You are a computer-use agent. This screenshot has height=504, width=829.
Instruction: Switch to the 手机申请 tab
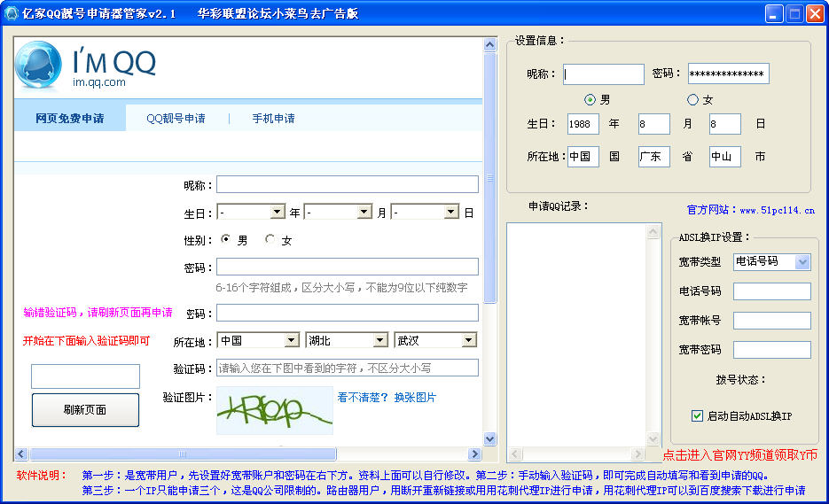(x=273, y=119)
